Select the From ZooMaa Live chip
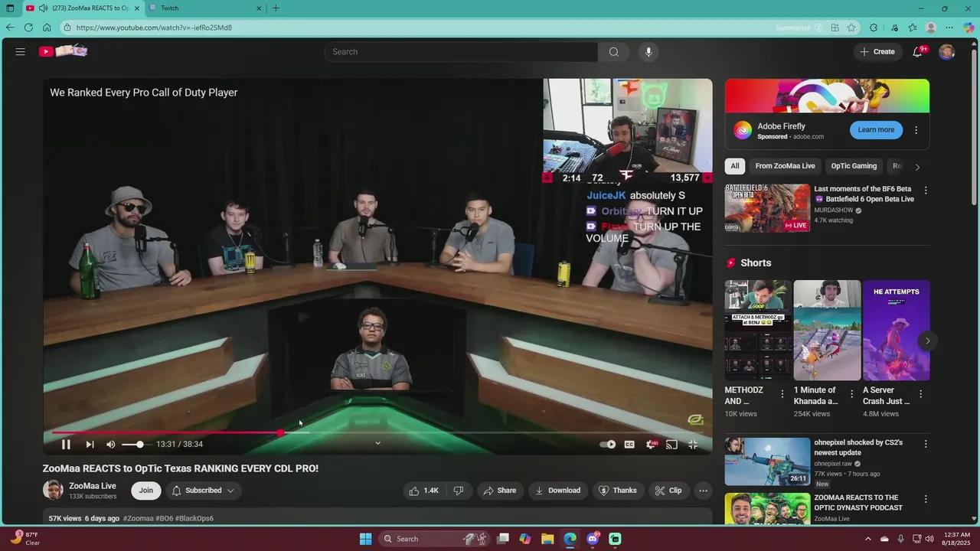 785,166
